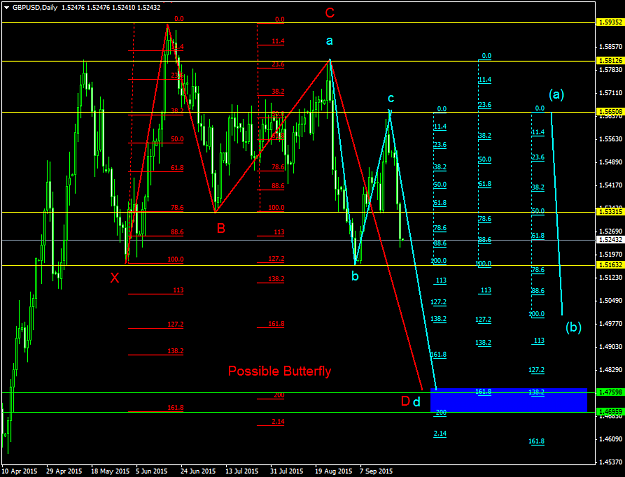Click the 1.58126 yellow price label
625x477 pixels.
click(610, 61)
